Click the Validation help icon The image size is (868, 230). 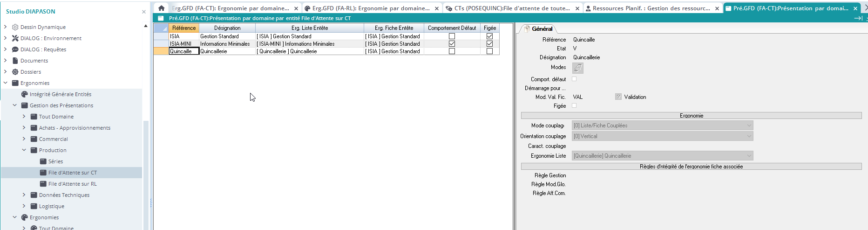[x=618, y=97]
